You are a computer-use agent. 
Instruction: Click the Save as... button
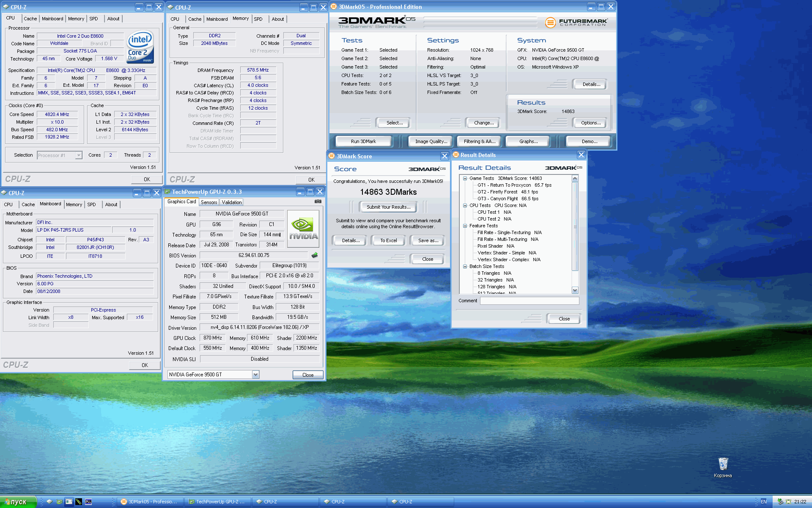[428, 240]
